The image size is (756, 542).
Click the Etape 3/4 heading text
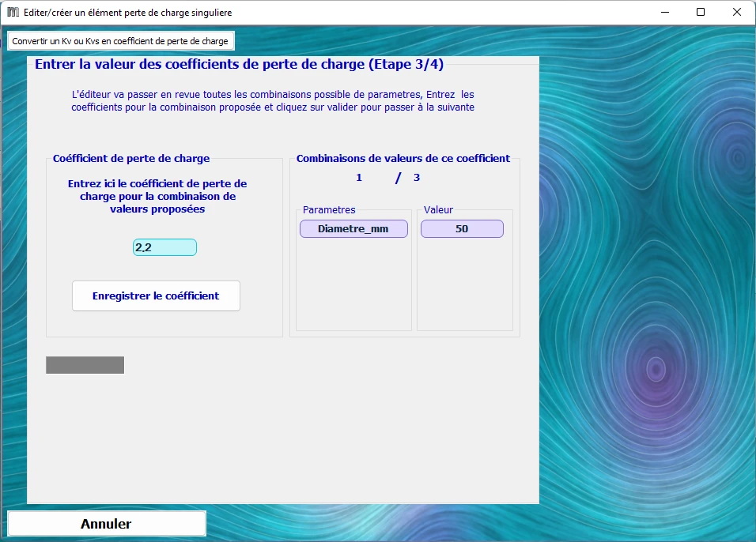[239, 64]
